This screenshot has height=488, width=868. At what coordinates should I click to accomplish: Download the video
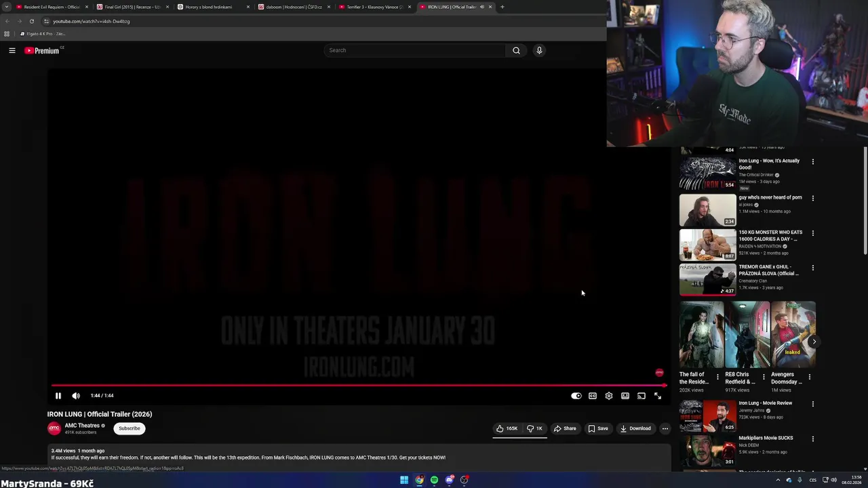pyautogui.click(x=635, y=428)
